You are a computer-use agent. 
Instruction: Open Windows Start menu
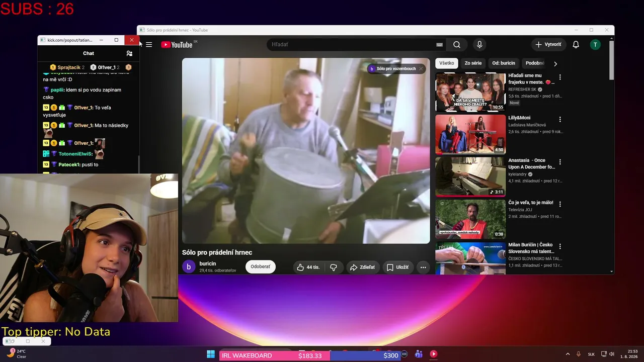(211, 354)
